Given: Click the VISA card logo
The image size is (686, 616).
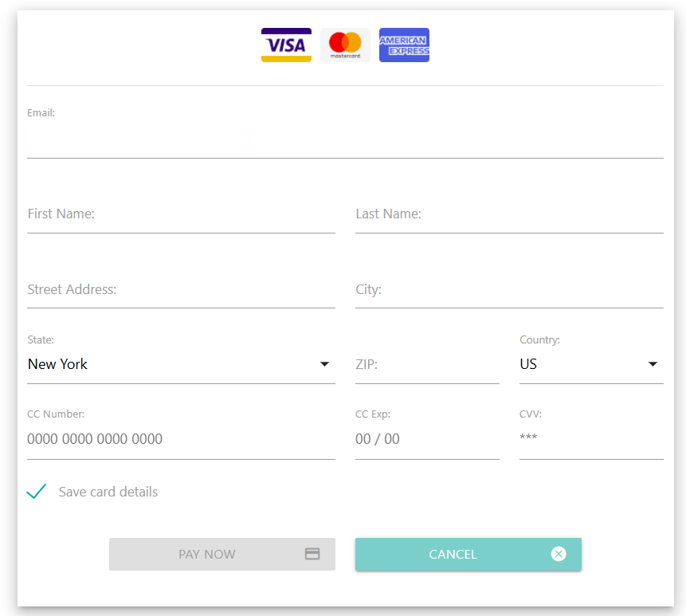Looking at the screenshot, I should [x=286, y=45].
